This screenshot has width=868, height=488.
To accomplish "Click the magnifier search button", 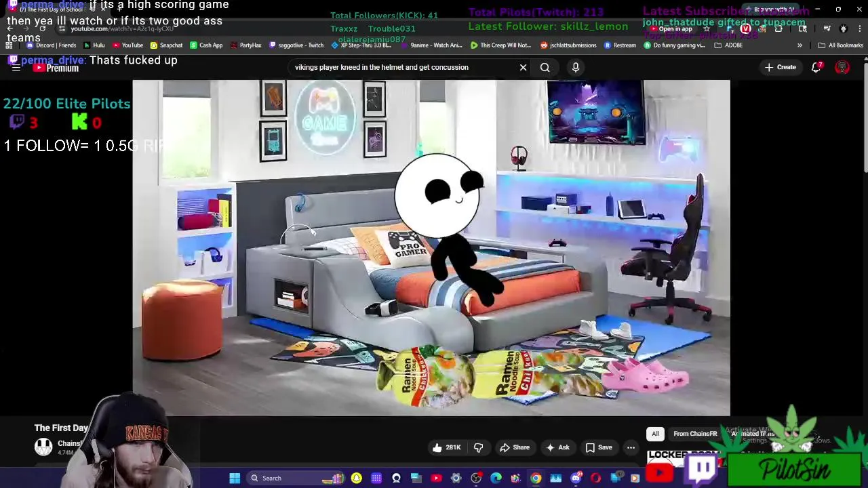I will (545, 67).
